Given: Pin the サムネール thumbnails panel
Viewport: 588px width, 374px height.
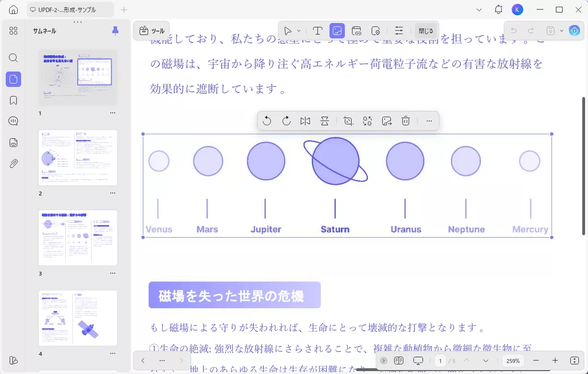Looking at the screenshot, I should pyautogui.click(x=115, y=31).
